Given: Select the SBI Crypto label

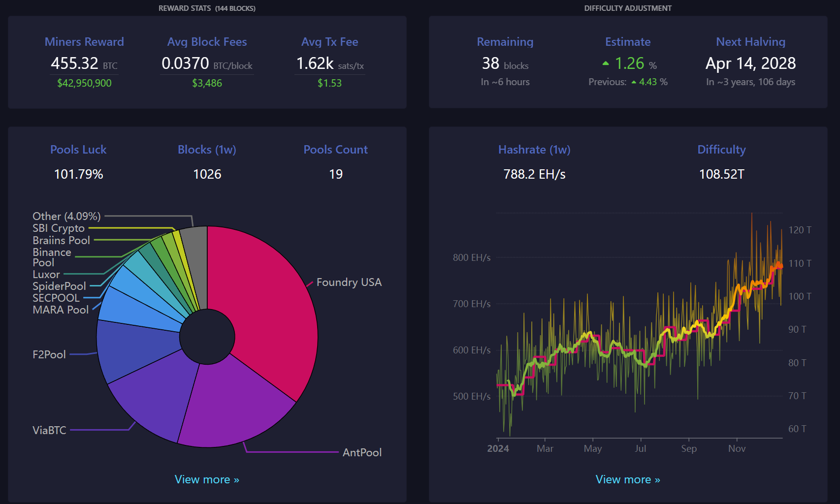Looking at the screenshot, I should tap(58, 228).
